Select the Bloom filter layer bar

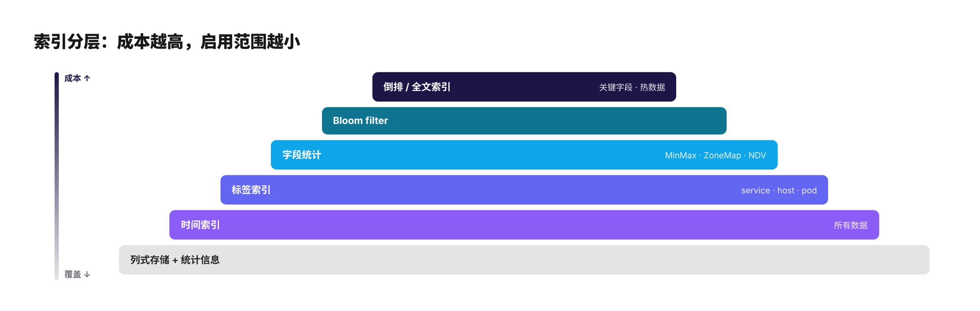(x=524, y=121)
